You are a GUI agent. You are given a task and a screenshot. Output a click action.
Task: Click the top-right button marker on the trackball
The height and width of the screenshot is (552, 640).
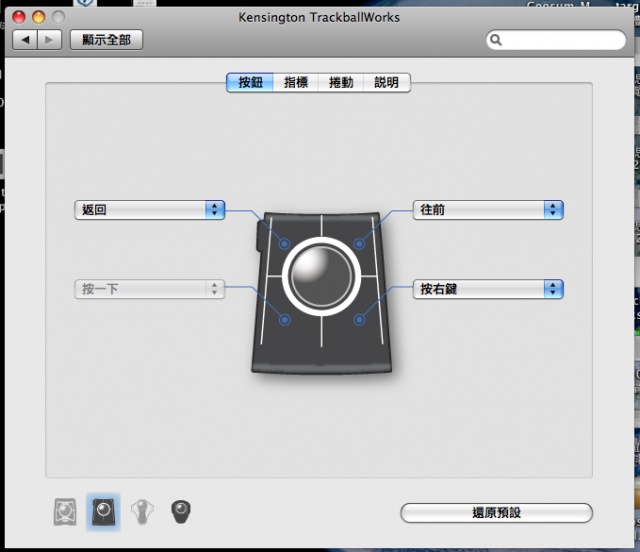[x=359, y=244]
